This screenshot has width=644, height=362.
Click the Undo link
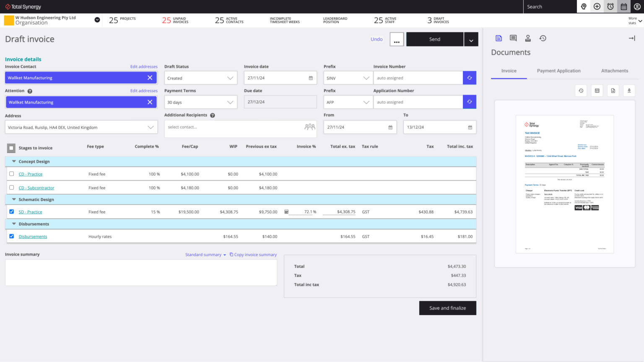[x=376, y=39]
